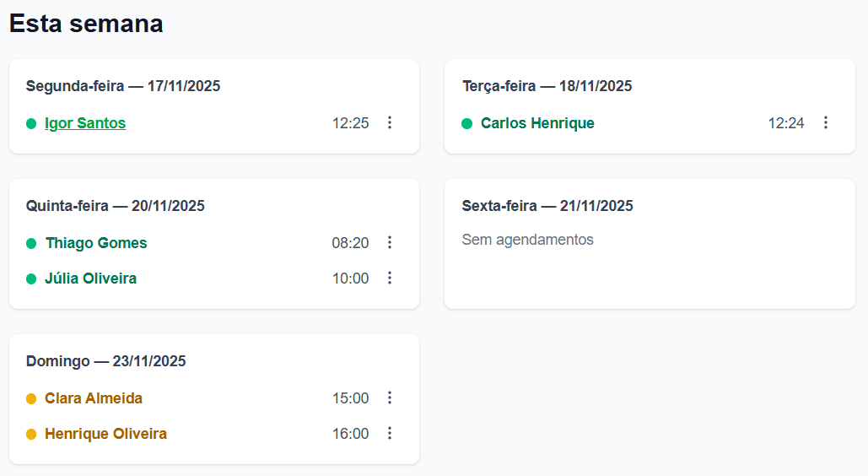Image resolution: width=868 pixels, height=476 pixels.
Task: Click the Igor Santos patient link
Action: 85,123
